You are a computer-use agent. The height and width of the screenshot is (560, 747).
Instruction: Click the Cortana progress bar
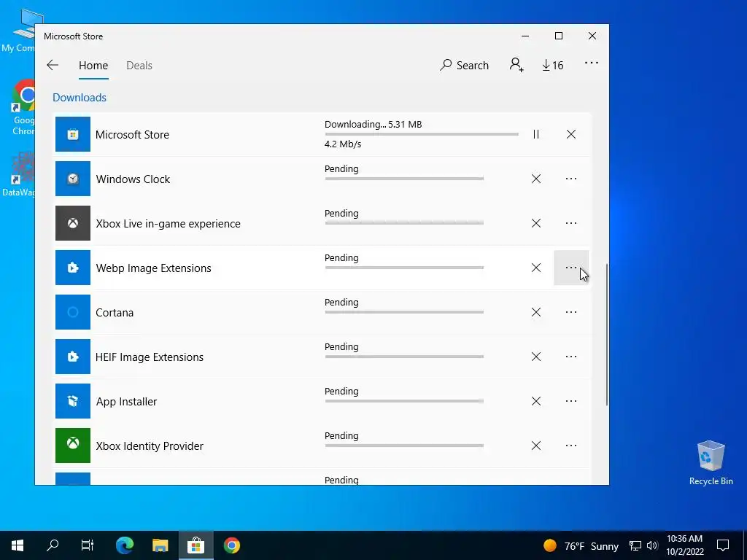pyautogui.click(x=404, y=312)
